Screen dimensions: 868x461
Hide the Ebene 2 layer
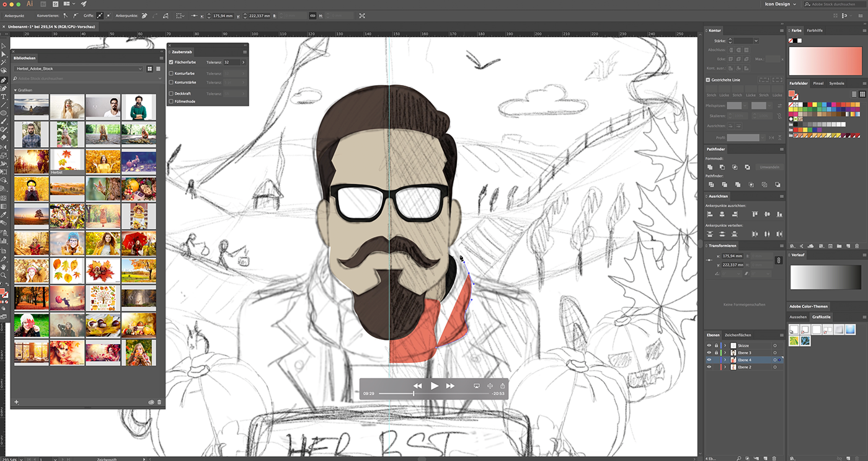[x=709, y=367]
